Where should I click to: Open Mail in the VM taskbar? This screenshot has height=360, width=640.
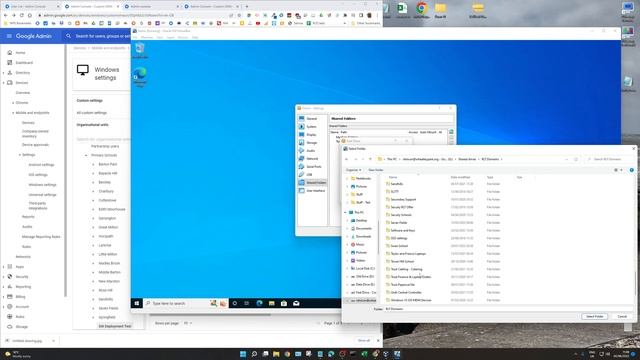click(x=296, y=303)
